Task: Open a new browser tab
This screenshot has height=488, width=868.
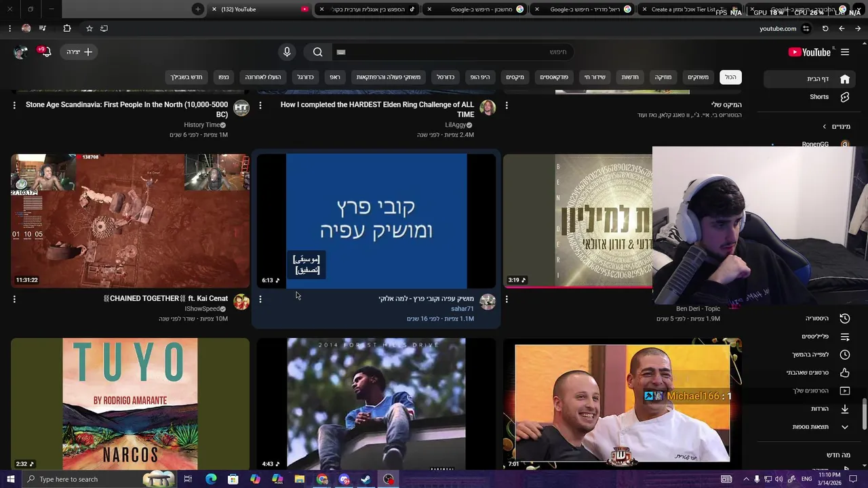Action: click(197, 9)
